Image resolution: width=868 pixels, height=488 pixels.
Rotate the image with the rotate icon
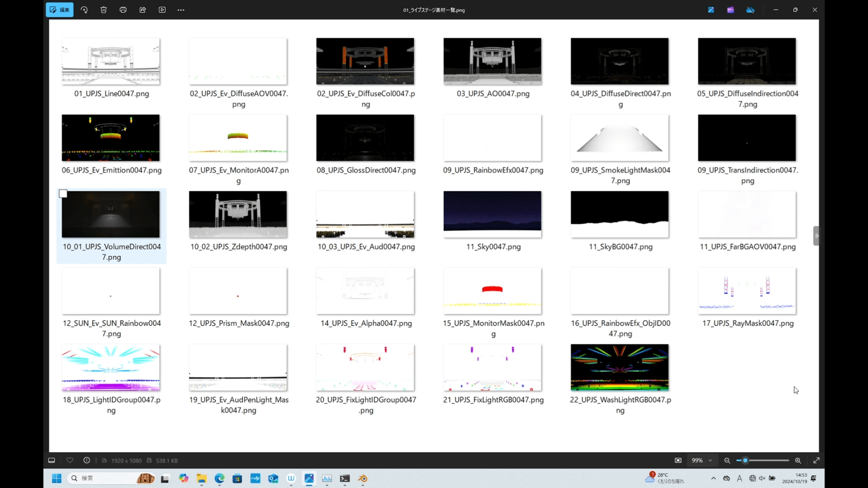(x=84, y=10)
